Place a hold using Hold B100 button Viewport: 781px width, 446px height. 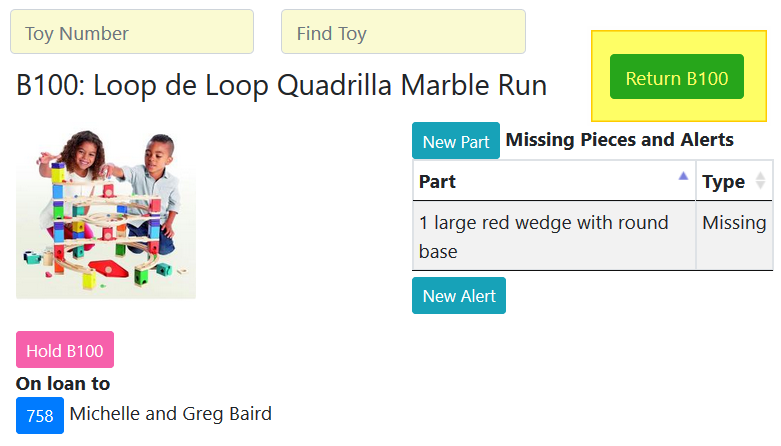coord(65,350)
